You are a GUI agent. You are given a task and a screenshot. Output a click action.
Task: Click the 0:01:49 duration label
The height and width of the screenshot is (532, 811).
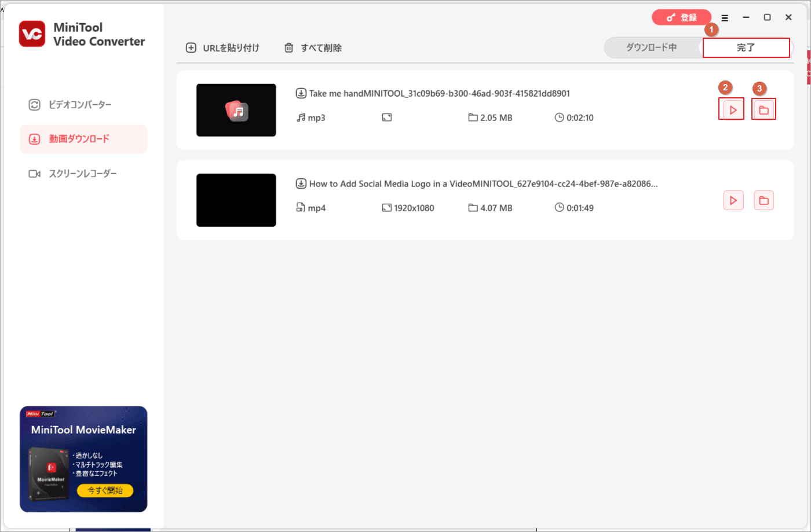pyautogui.click(x=580, y=208)
